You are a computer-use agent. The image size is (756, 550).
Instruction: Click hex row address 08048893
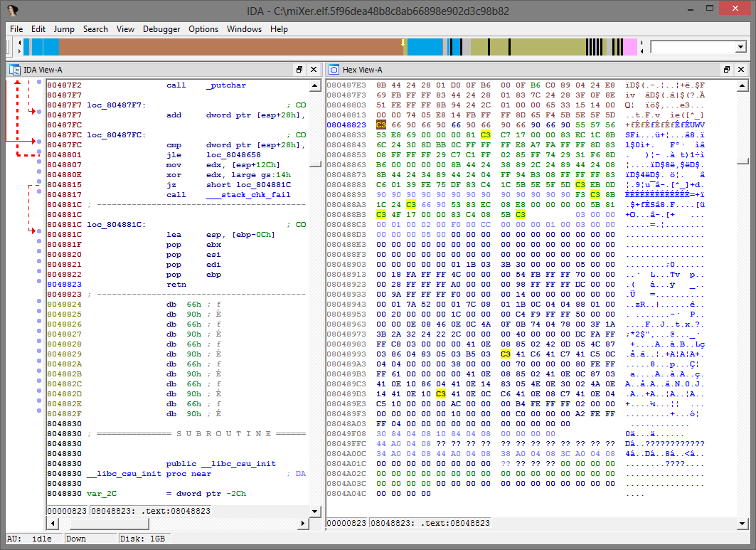346,195
